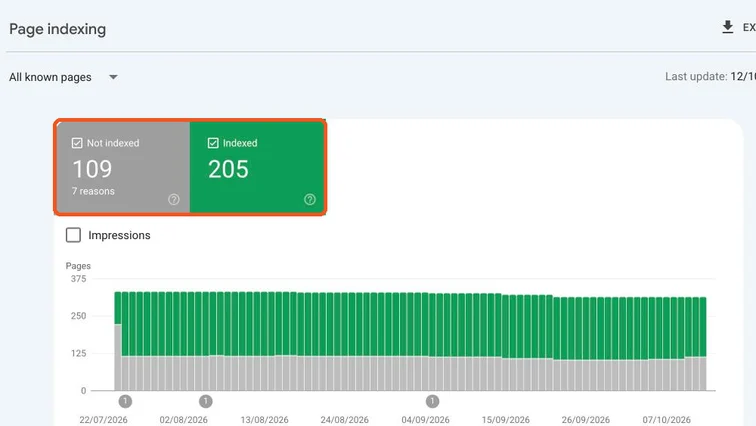This screenshot has width=756, height=426.
Task: Uncheck the Indexed checkbox
Action: 213,143
